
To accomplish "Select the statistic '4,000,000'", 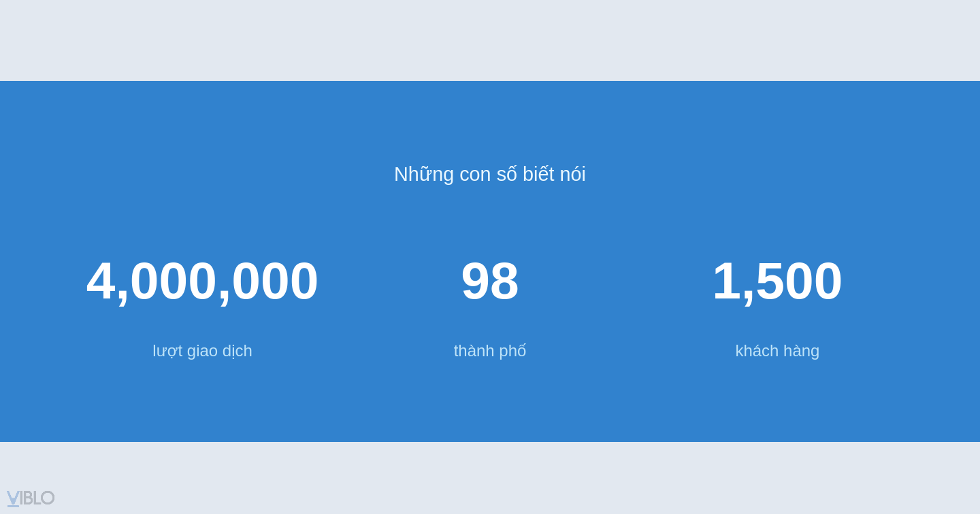I will click(x=202, y=280).
